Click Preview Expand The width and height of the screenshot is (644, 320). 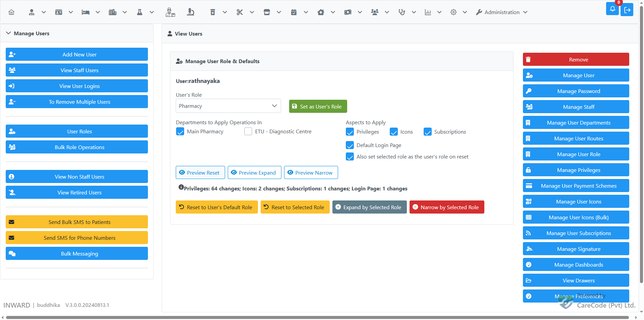tap(255, 173)
